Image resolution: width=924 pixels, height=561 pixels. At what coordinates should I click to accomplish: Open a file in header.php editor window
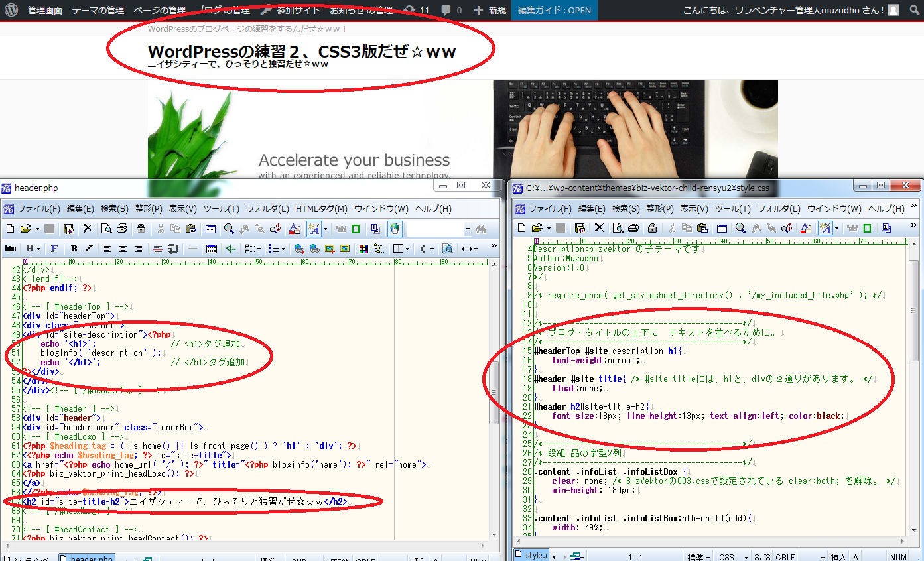pyautogui.click(x=25, y=229)
